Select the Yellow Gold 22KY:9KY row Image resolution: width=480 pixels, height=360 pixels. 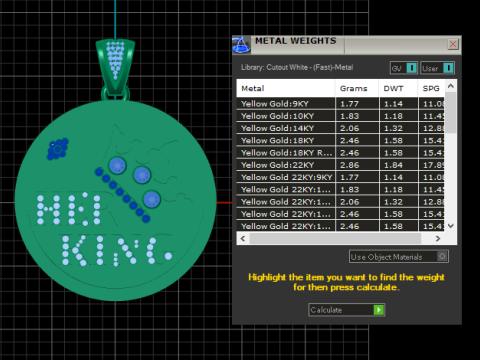pyautogui.click(x=340, y=177)
